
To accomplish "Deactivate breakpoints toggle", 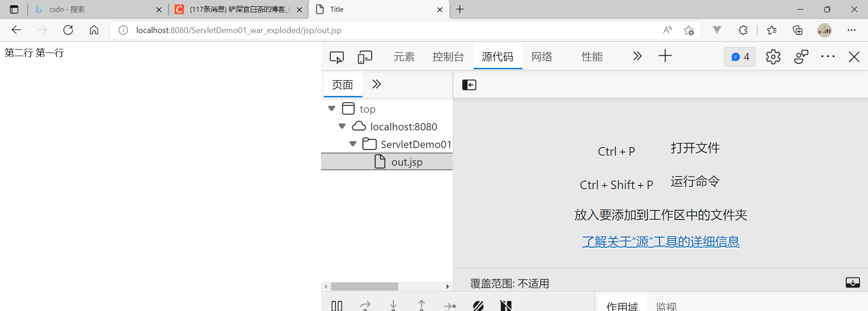I will click(478, 306).
